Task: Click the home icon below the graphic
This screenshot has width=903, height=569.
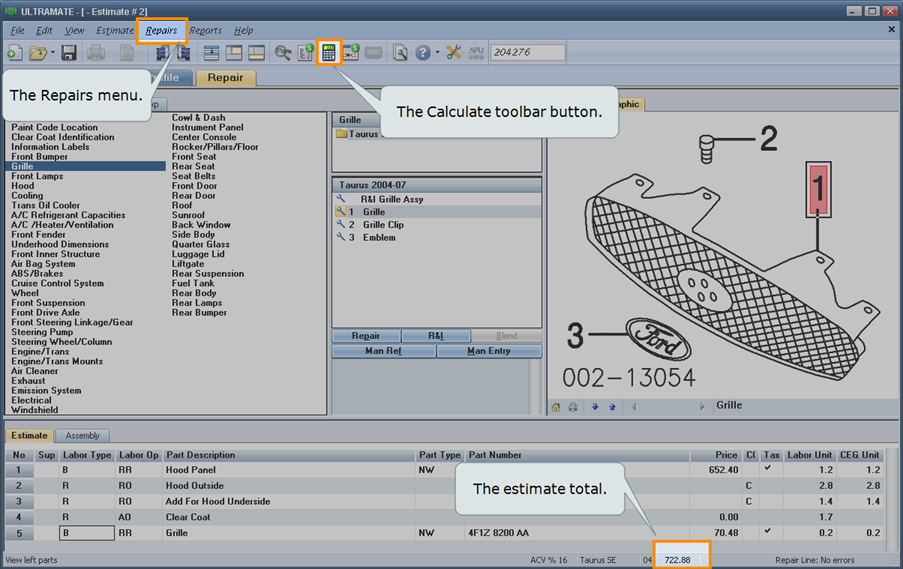Action: tap(556, 407)
